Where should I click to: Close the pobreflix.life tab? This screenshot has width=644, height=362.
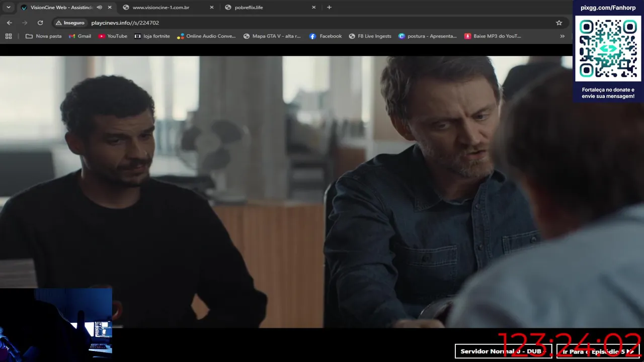(314, 8)
